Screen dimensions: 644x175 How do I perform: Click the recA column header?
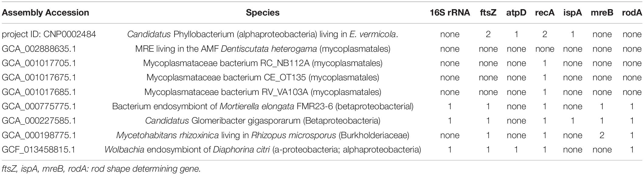(x=545, y=13)
